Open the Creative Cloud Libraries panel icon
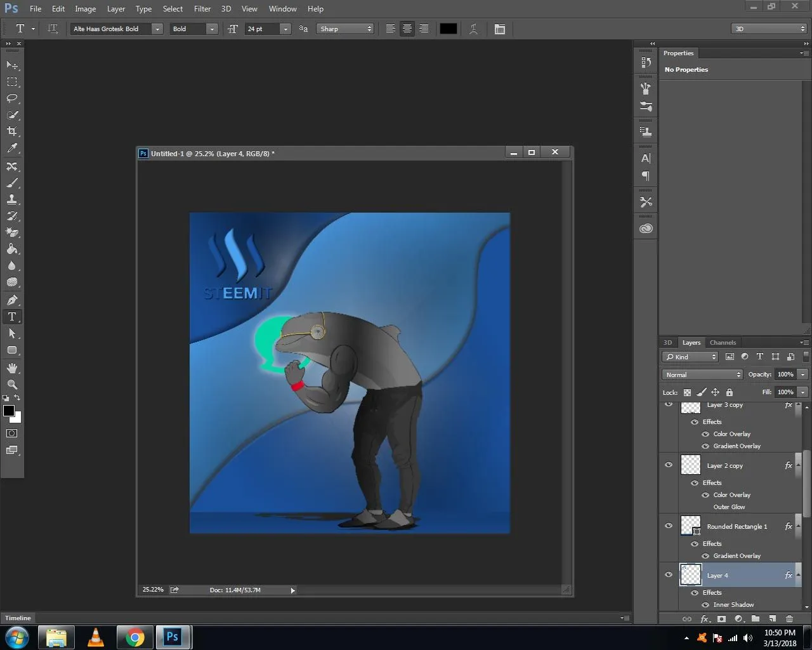 coord(646,229)
